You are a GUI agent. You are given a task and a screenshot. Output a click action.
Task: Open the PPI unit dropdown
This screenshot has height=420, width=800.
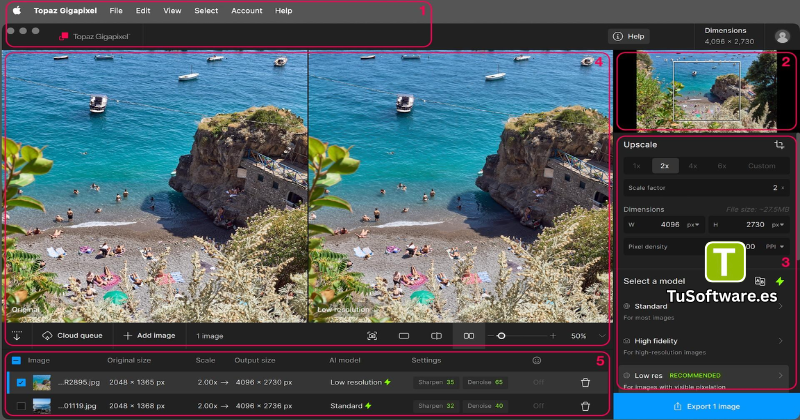tap(775, 246)
